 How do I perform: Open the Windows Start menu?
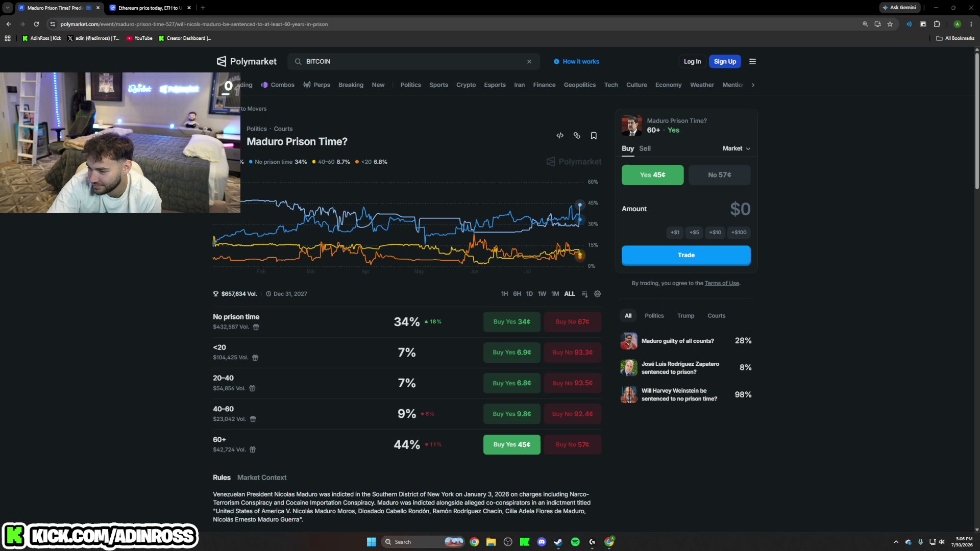point(372,542)
